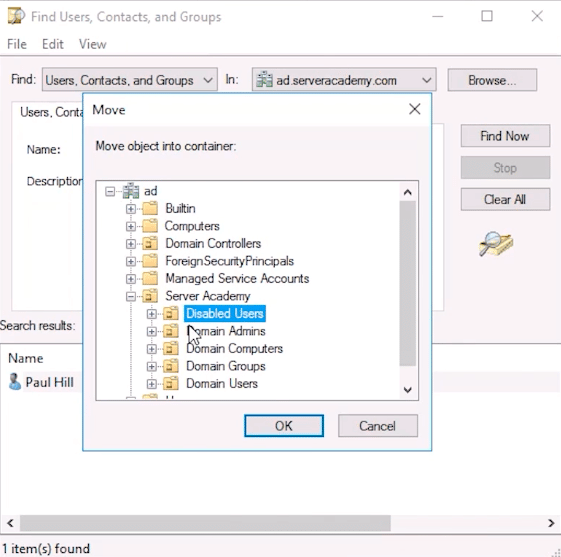Expand the Computers container

131,226
